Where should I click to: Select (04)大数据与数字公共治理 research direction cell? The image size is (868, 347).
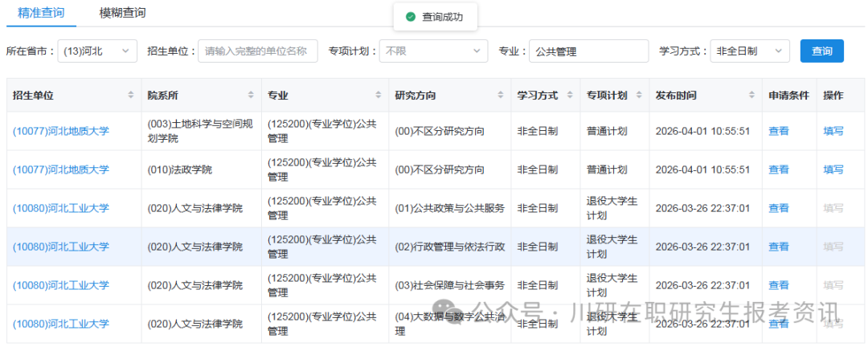[449, 324]
